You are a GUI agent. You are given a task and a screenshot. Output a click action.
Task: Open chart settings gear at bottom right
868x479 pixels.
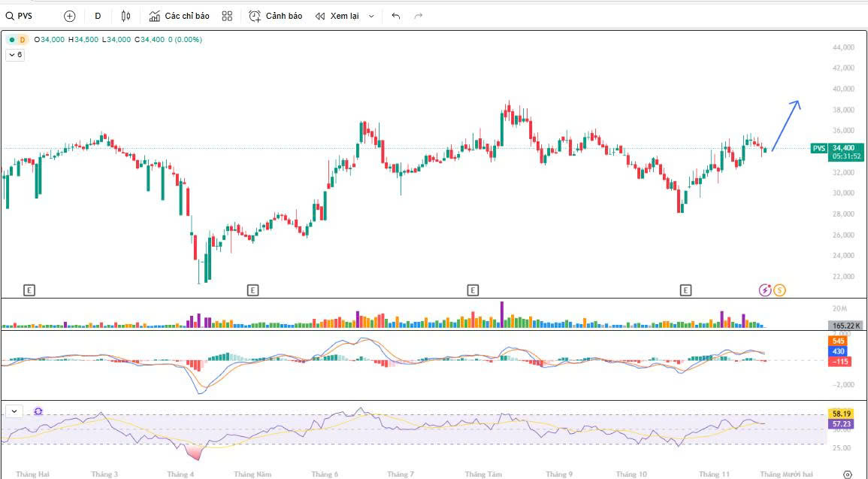point(848,474)
